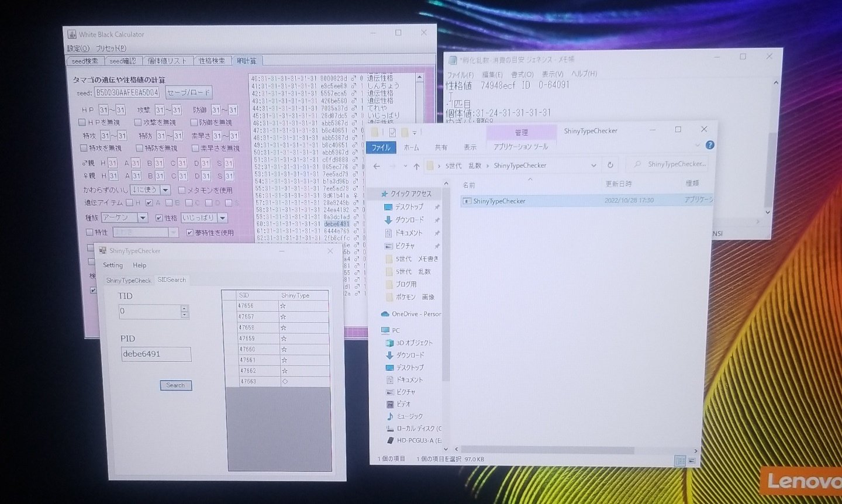Decrease the TID value with down stepper
842x504 pixels.
(x=185, y=315)
